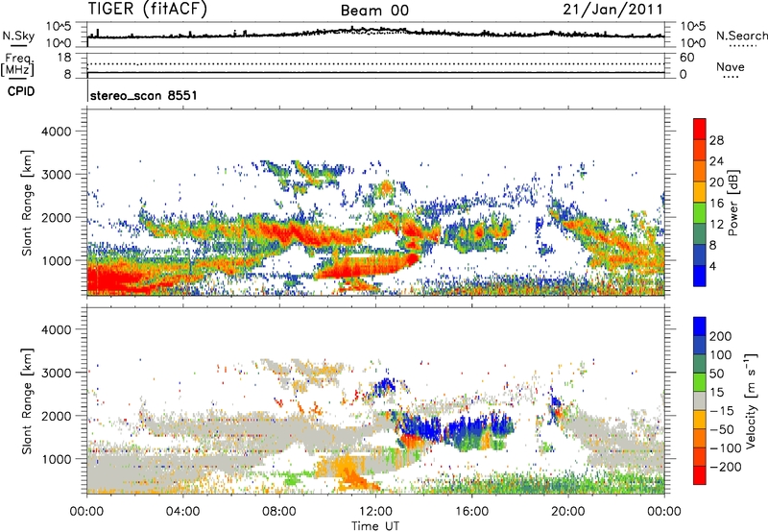Click the date label "21/Jan/2011"
This screenshot has height=532, width=768.
point(612,10)
